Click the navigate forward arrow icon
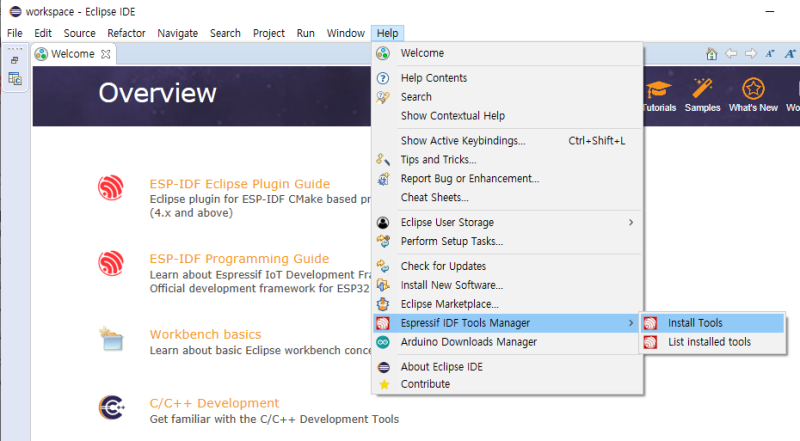This screenshot has height=441, width=800. (x=750, y=54)
